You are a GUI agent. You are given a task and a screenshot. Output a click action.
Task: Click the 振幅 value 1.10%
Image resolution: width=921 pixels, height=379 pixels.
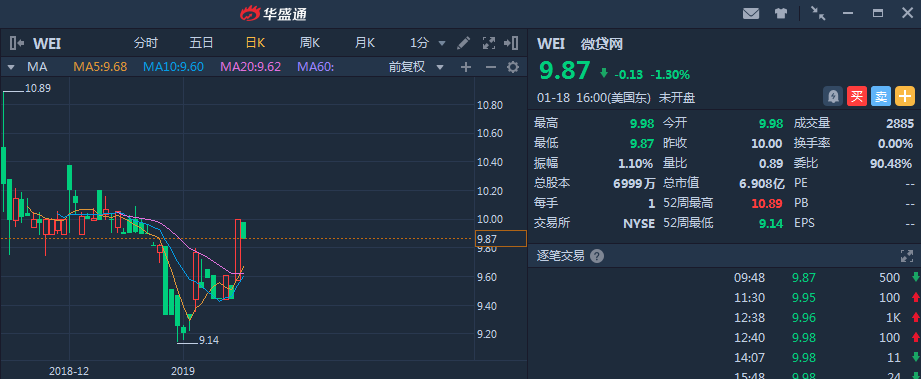tap(636, 163)
